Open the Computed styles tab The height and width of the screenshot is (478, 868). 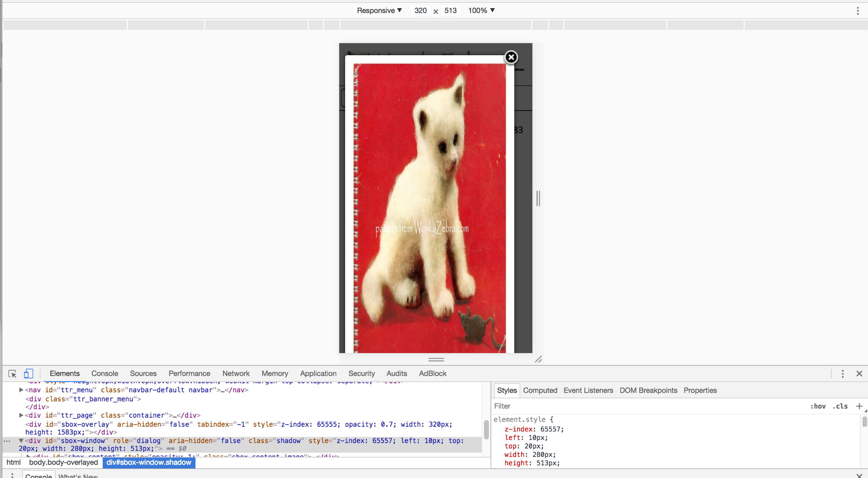(540, 390)
